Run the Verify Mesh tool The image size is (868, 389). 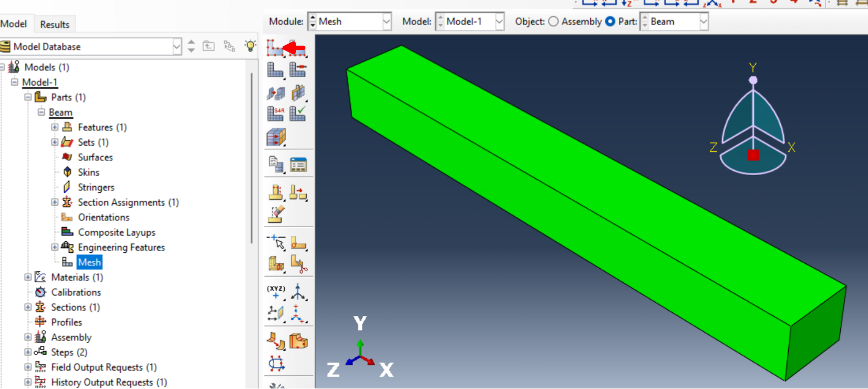coord(297,114)
